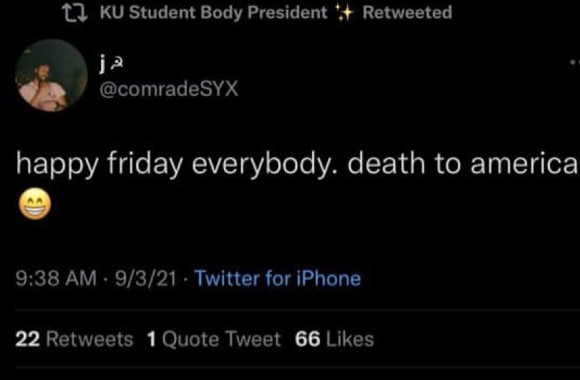The width and height of the screenshot is (580, 380).
Task: Click the retweet arrows icon at top
Action: click(75, 13)
